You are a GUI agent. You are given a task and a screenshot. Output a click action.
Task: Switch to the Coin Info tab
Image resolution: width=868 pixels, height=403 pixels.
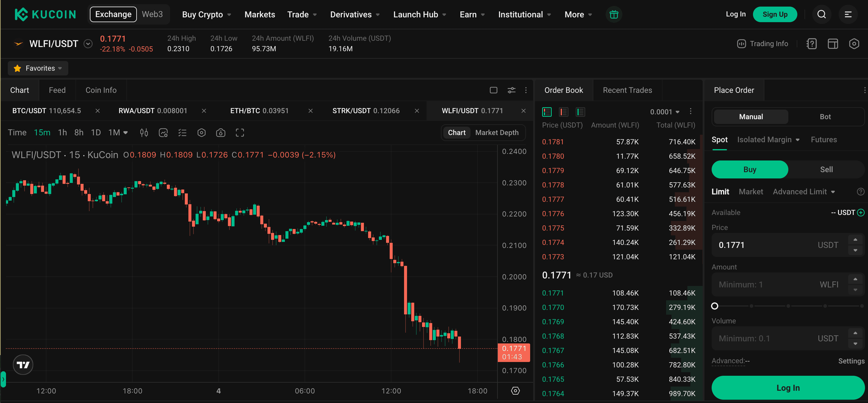[101, 90]
